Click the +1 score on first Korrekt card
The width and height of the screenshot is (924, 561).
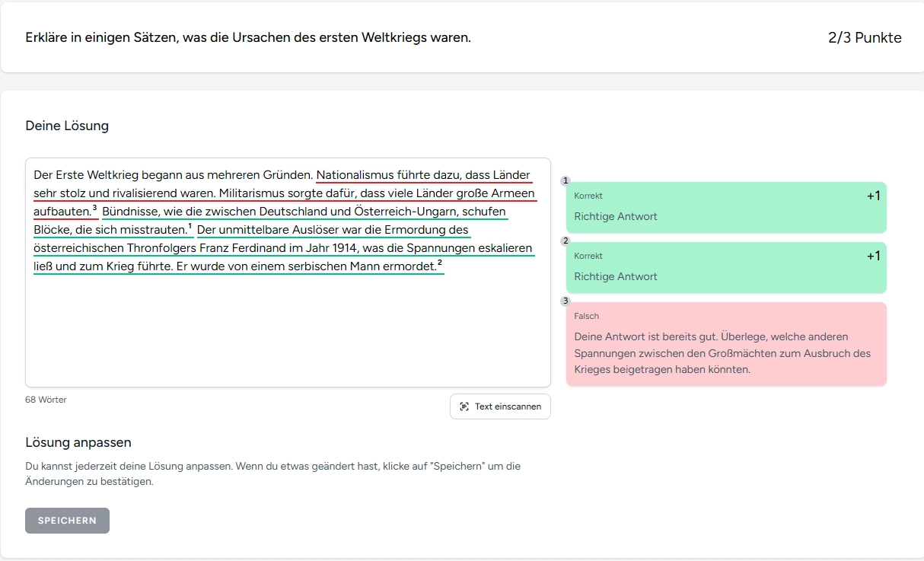click(x=873, y=196)
